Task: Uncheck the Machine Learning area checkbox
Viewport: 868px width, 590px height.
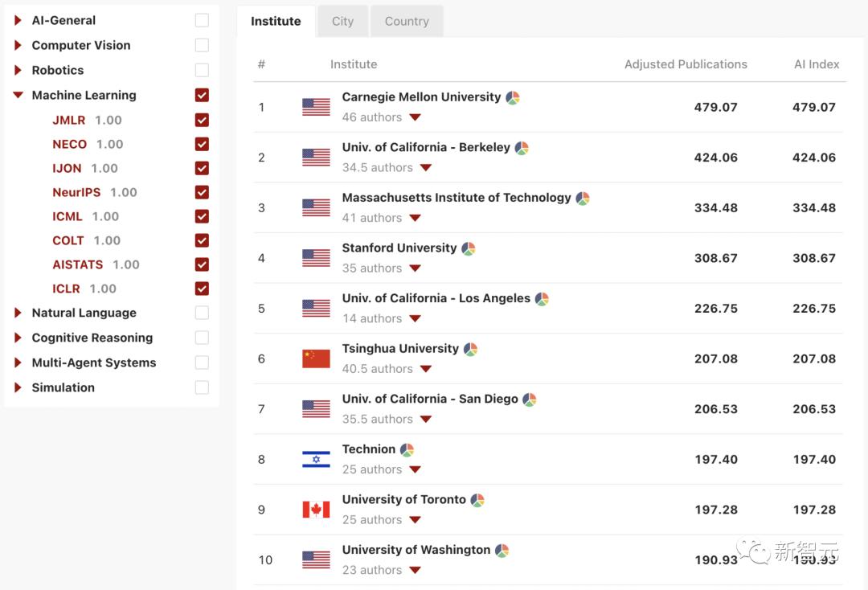Action: pyautogui.click(x=202, y=95)
